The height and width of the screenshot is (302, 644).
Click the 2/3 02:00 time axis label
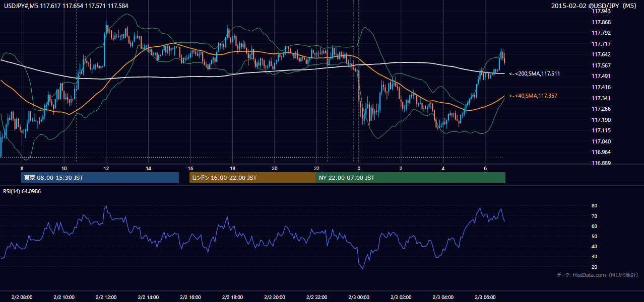point(401,297)
